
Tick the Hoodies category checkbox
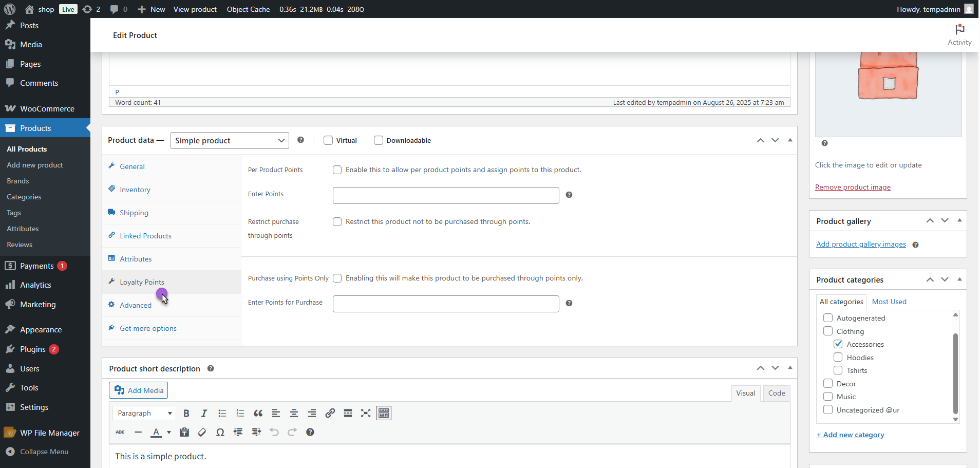[838, 358]
